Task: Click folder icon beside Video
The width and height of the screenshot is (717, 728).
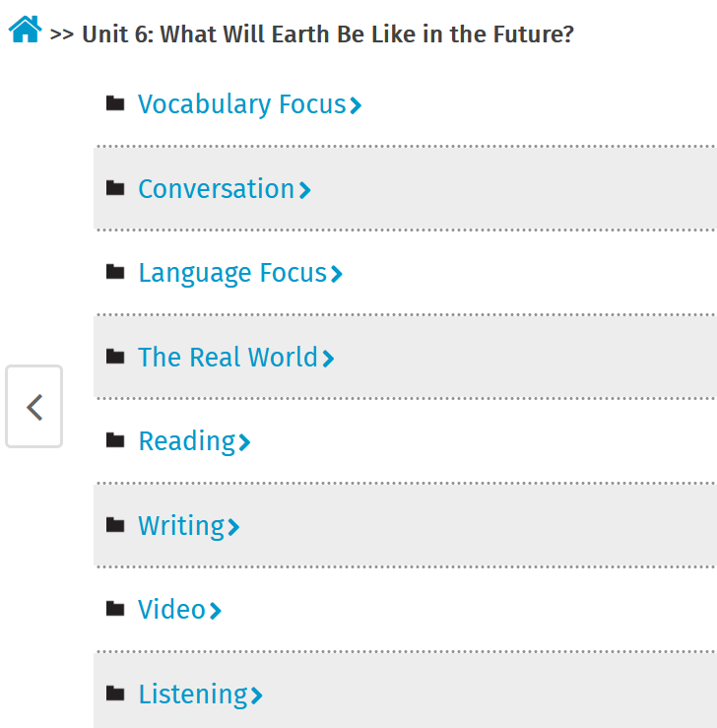Action: [x=115, y=609]
